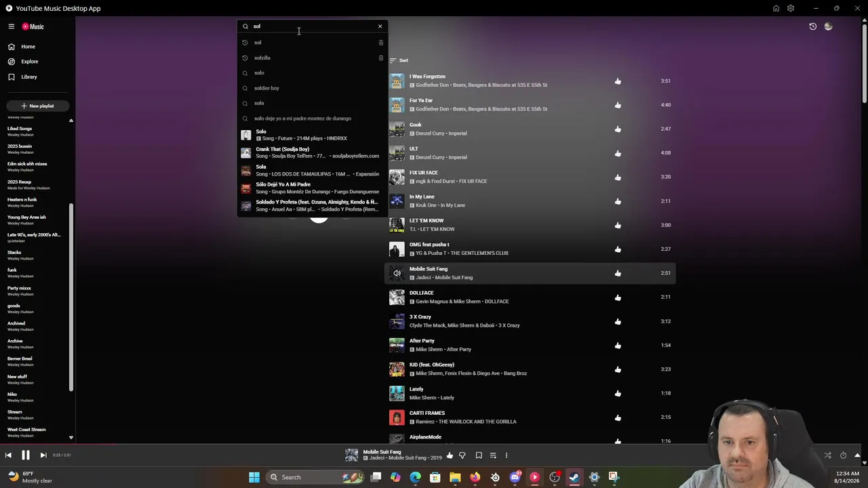Remove 'sol' from search history using trash icon

click(381, 43)
